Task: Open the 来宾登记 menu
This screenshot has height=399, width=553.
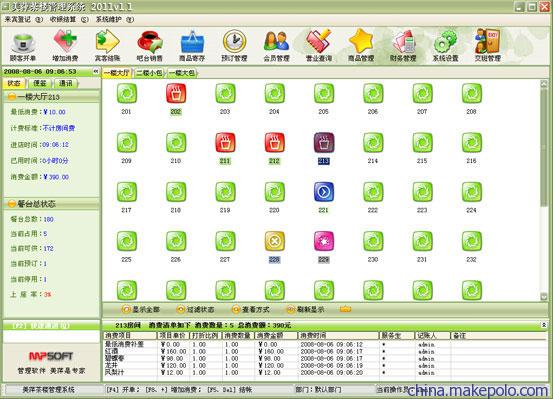Action: pyautogui.click(x=23, y=19)
